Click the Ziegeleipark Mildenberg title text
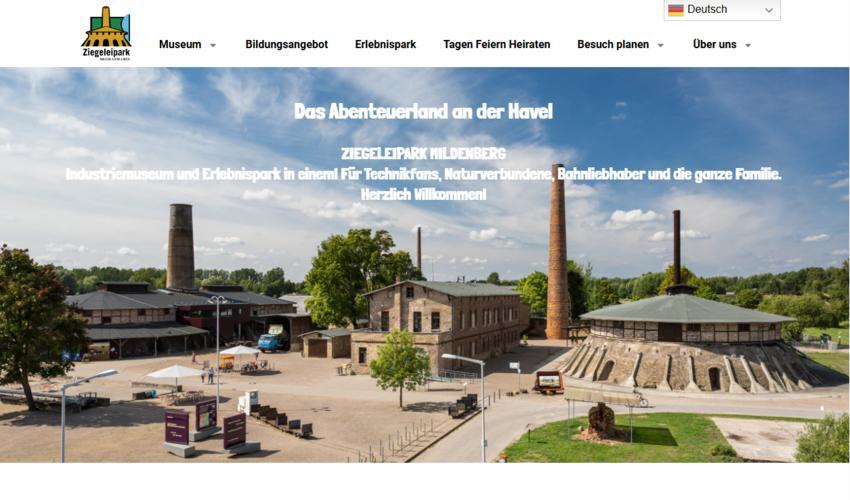850x500 pixels. (423, 154)
